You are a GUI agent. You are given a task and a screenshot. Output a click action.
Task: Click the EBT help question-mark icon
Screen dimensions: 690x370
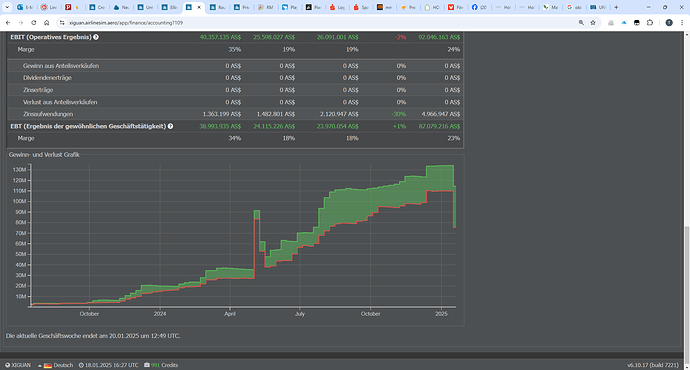[170, 126]
